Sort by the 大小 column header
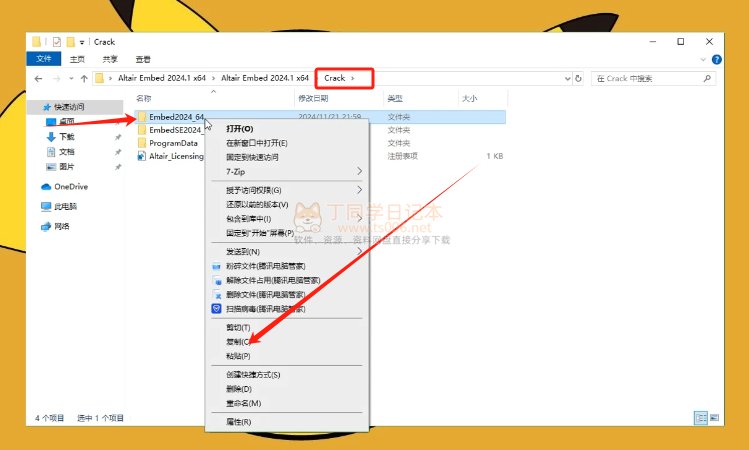Viewport: 749px width, 450px height. click(x=470, y=98)
